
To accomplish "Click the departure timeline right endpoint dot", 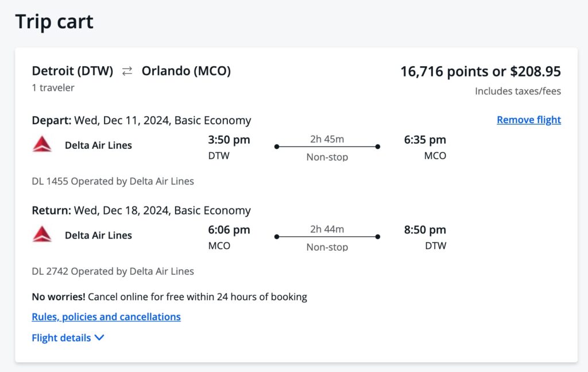I will (377, 147).
